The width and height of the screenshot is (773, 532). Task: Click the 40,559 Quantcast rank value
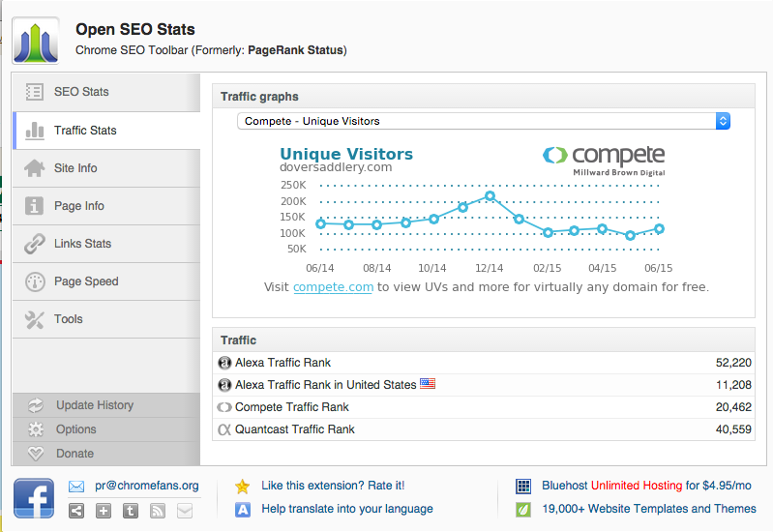click(x=733, y=429)
